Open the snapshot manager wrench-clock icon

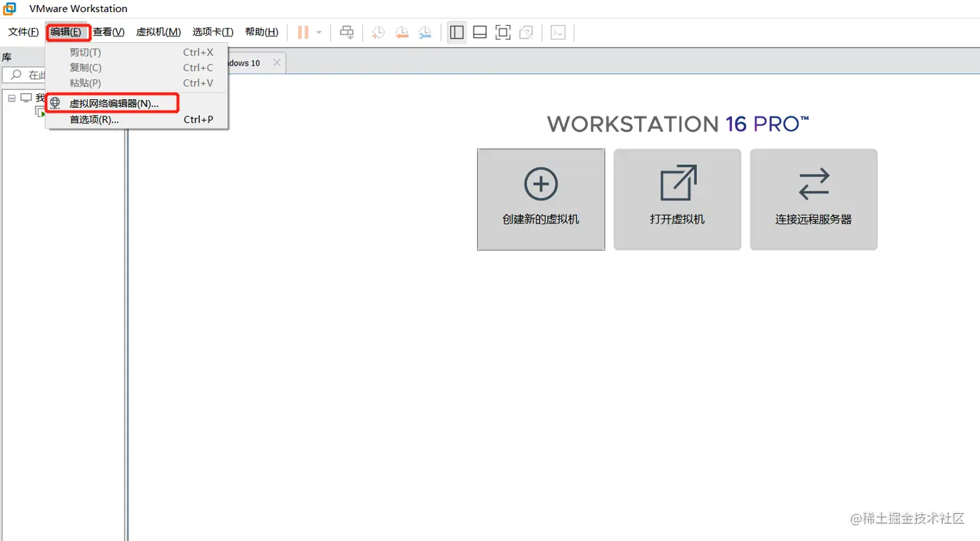pyautogui.click(x=425, y=32)
